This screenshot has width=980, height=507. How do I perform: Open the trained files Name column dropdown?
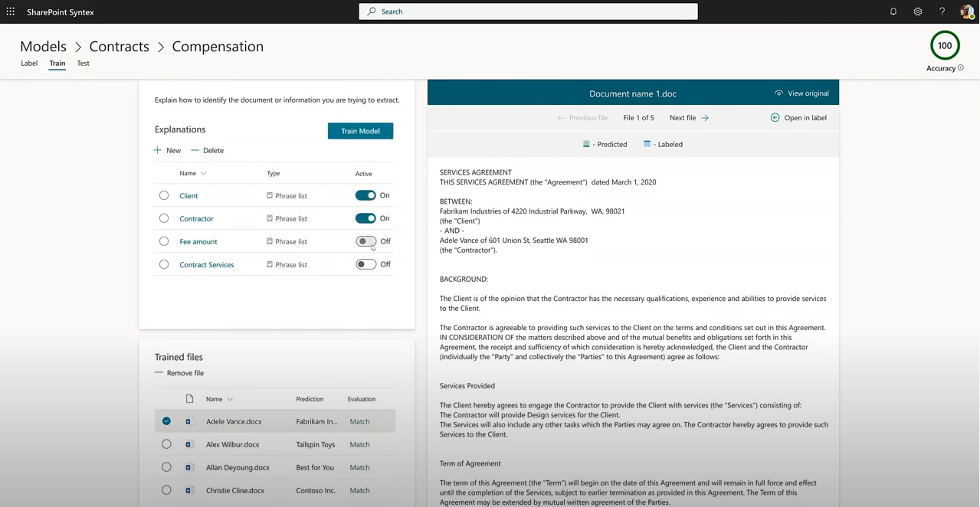click(x=230, y=399)
